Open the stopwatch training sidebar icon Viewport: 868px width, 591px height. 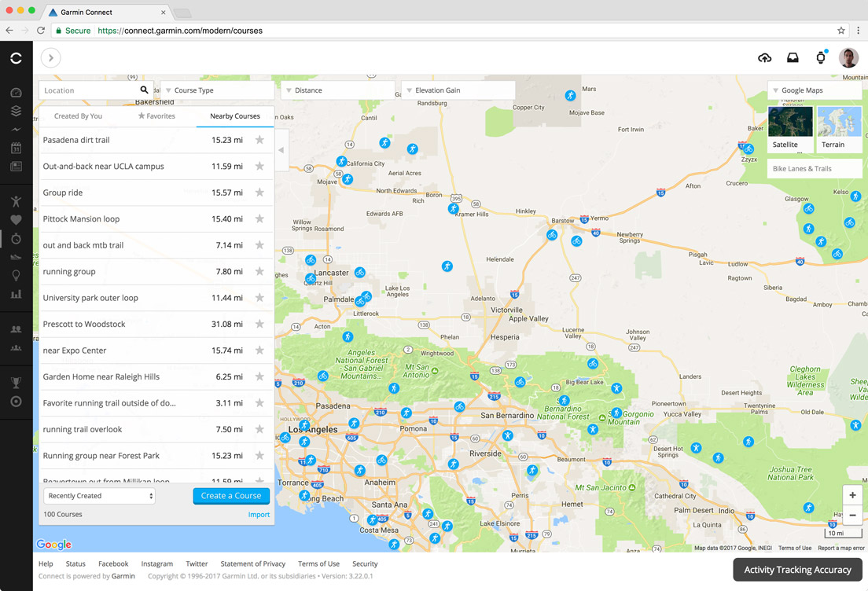tap(16, 238)
